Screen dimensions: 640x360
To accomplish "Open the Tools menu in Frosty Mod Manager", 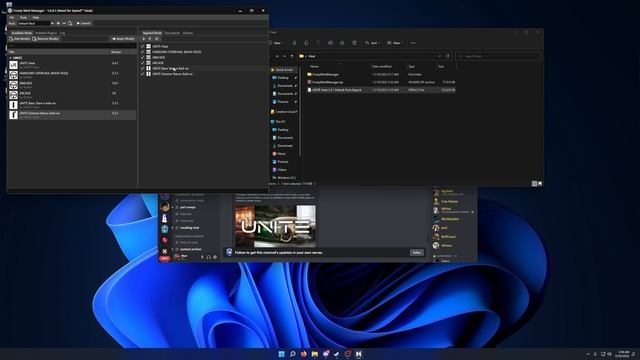I will 23,18.
